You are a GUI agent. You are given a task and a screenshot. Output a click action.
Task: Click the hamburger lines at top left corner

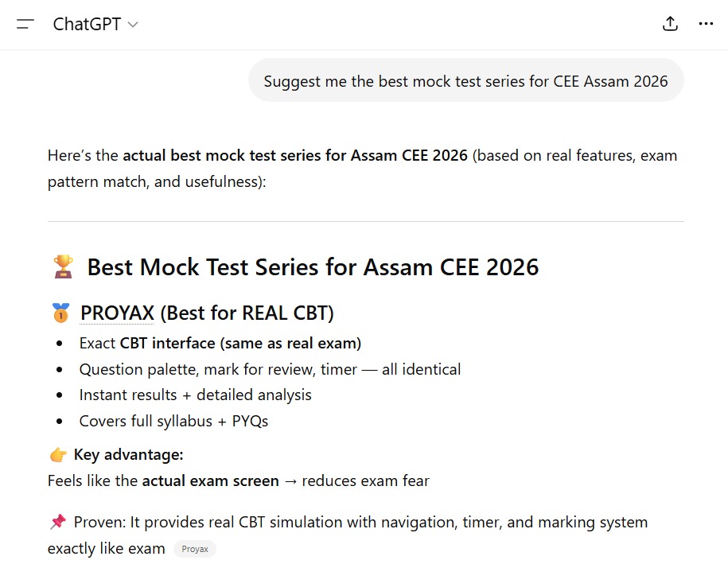point(25,24)
